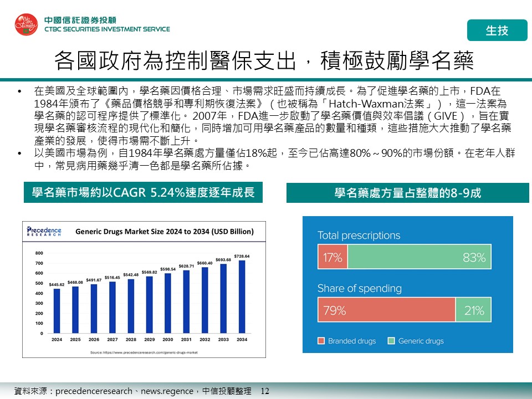The image size is (532, 399).
Task: Select the 21% green Share of spending segment
Action: pos(473,310)
